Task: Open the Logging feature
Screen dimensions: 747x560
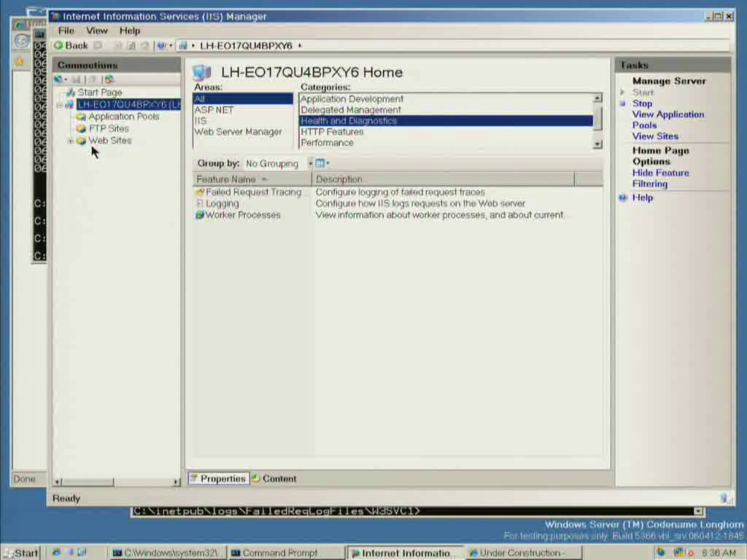Action: click(x=222, y=204)
